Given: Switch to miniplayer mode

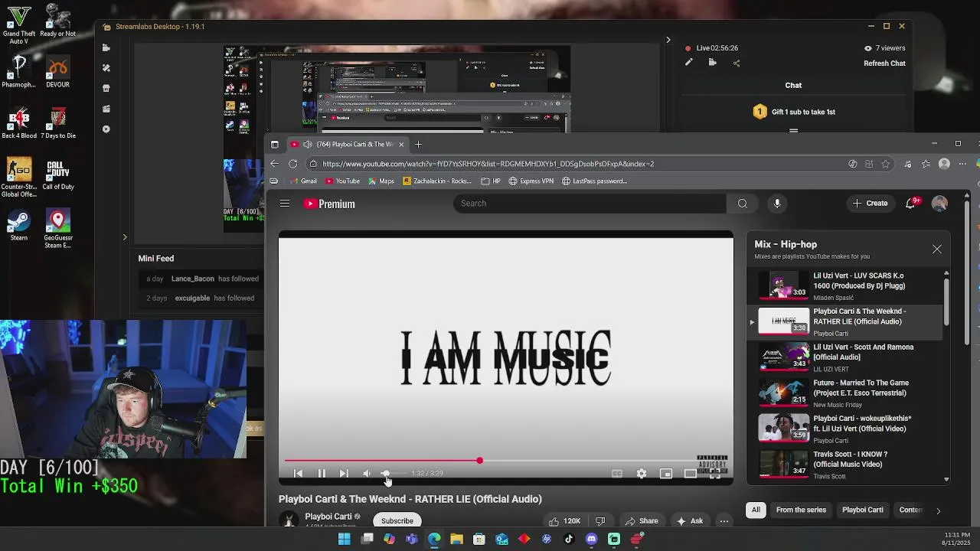Looking at the screenshot, I should [x=666, y=474].
